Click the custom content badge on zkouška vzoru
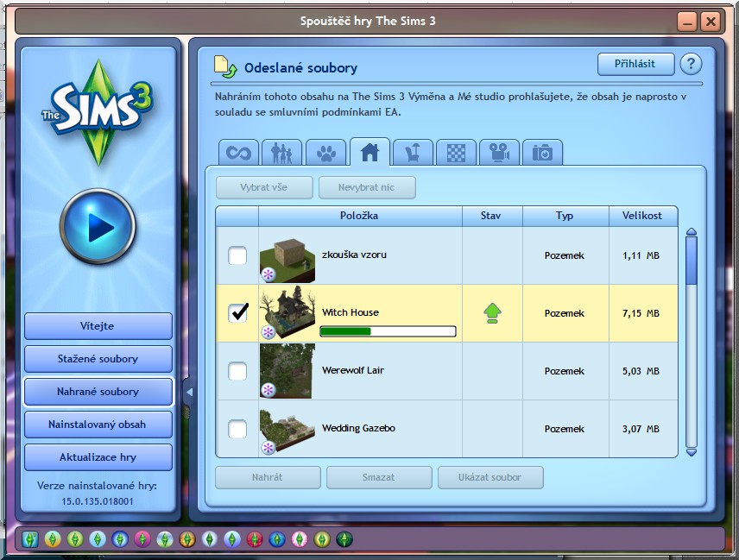This screenshot has height=560, width=739. [268, 274]
